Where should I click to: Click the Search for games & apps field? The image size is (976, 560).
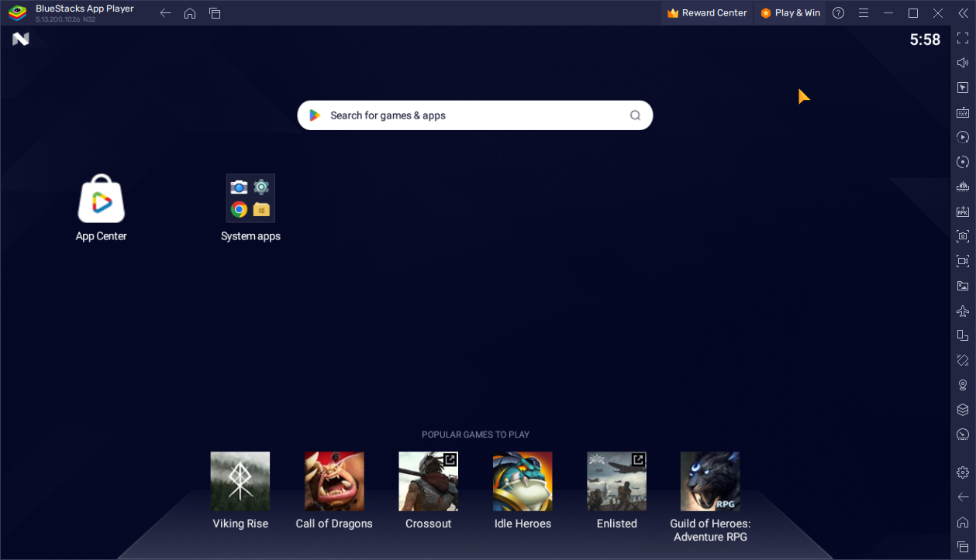pos(475,115)
